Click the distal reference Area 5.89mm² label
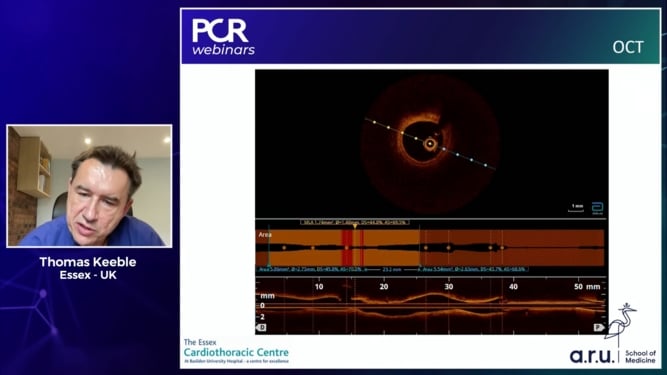 [310, 269]
